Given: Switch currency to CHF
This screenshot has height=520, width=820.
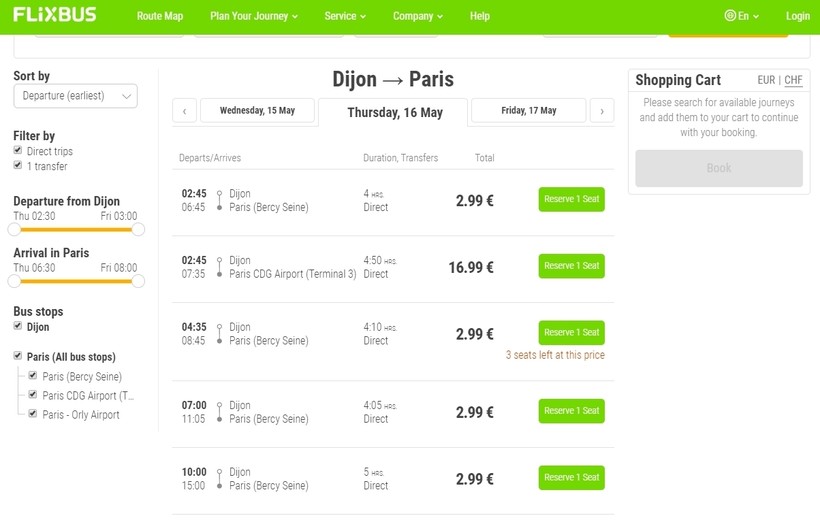Looking at the screenshot, I should click(x=793, y=80).
